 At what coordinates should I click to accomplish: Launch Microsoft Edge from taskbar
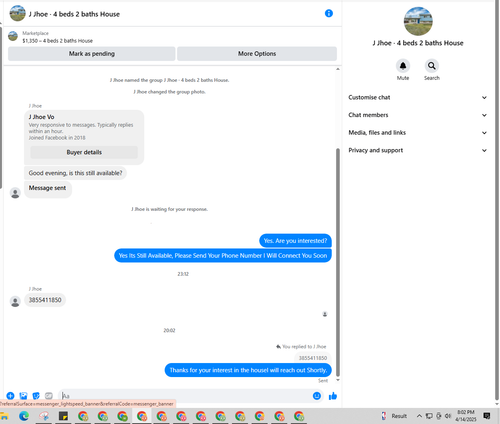[x=24, y=416]
